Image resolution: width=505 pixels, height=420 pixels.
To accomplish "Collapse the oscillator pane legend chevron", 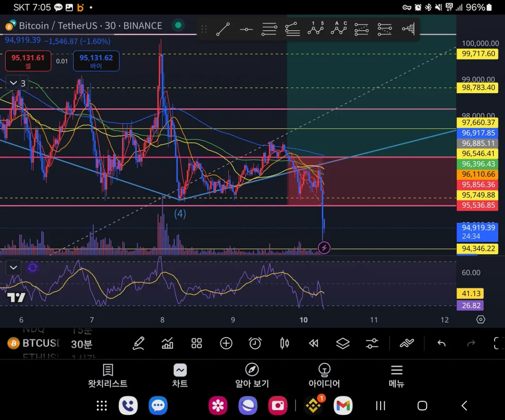I will (x=13, y=267).
